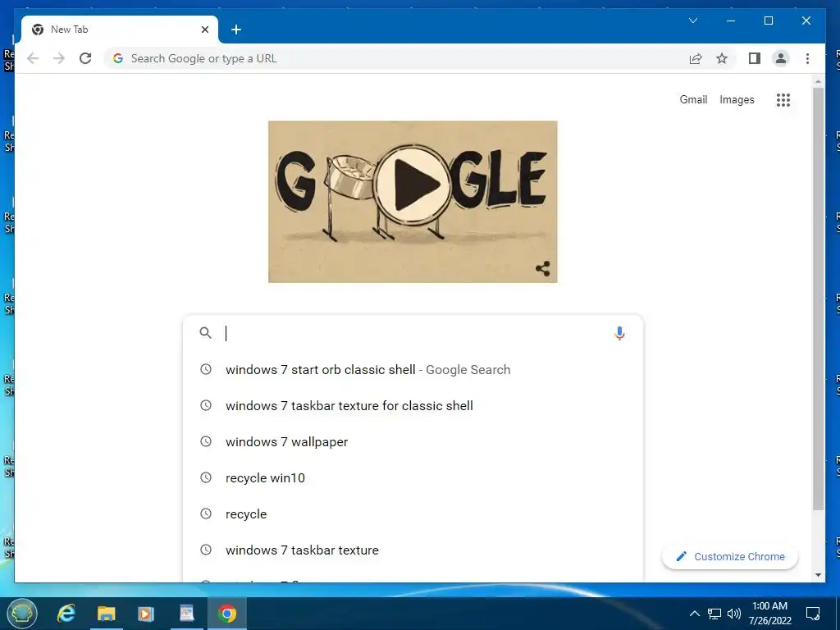This screenshot has width=840, height=630.
Task: Launch Internet Explorer from the taskbar
Action: [66, 614]
